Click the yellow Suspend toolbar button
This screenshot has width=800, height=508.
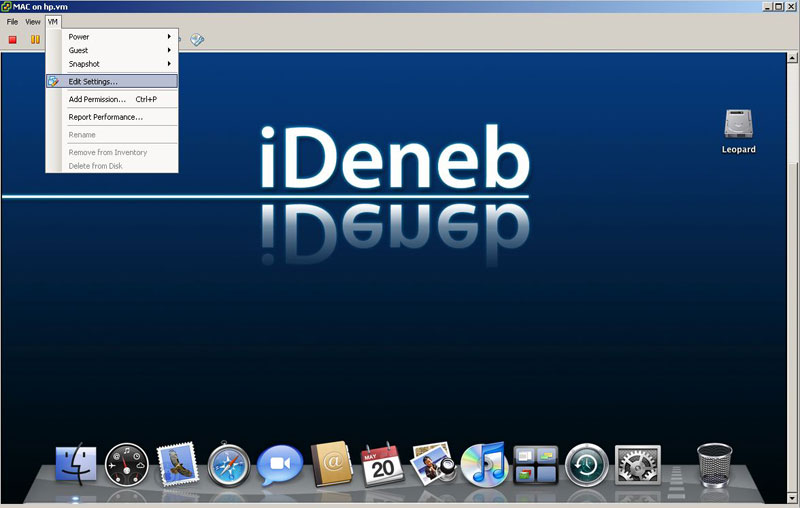point(35,39)
